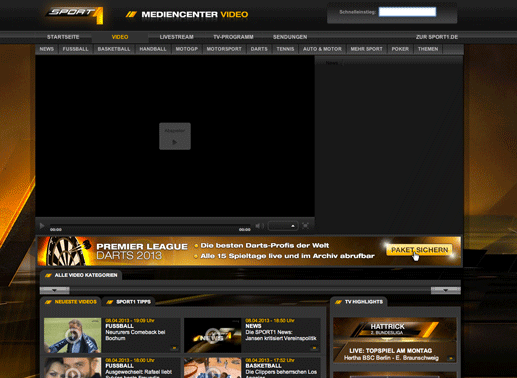Follow the Zur Sport1.de link
Image resolution: width=517 pixels, height=378 pixels.
pyautogui.click(x=437, y=37)
